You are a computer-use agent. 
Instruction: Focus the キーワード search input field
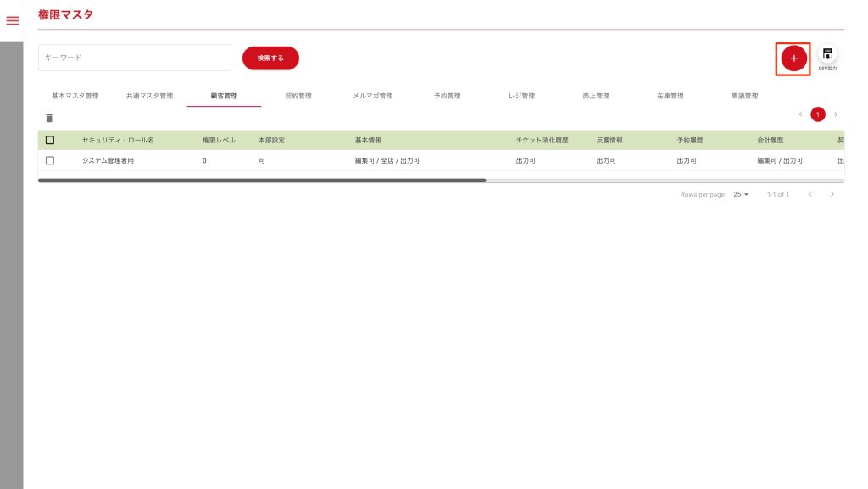click(x=135, y=58)
